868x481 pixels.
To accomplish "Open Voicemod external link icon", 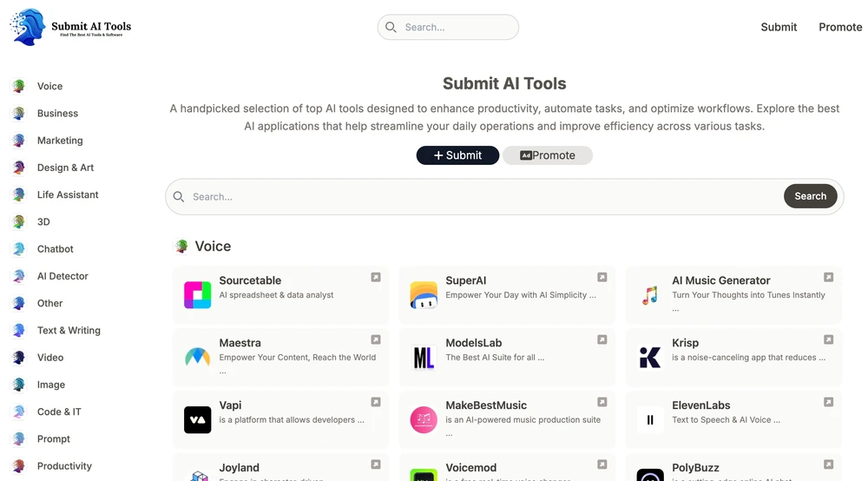I will 602,465.
